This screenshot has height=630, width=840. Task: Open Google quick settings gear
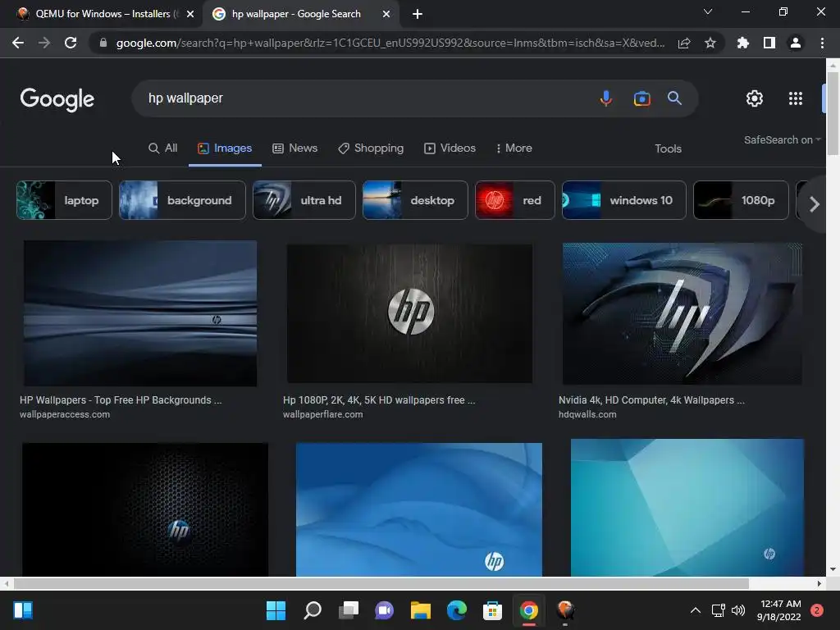[x=755, y=98]
